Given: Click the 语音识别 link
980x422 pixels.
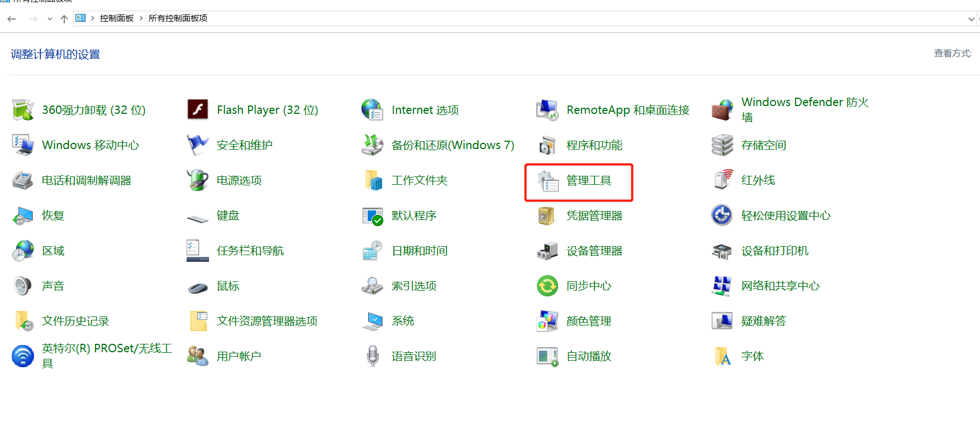Looking at the screenshot, I should pos(414,356).
